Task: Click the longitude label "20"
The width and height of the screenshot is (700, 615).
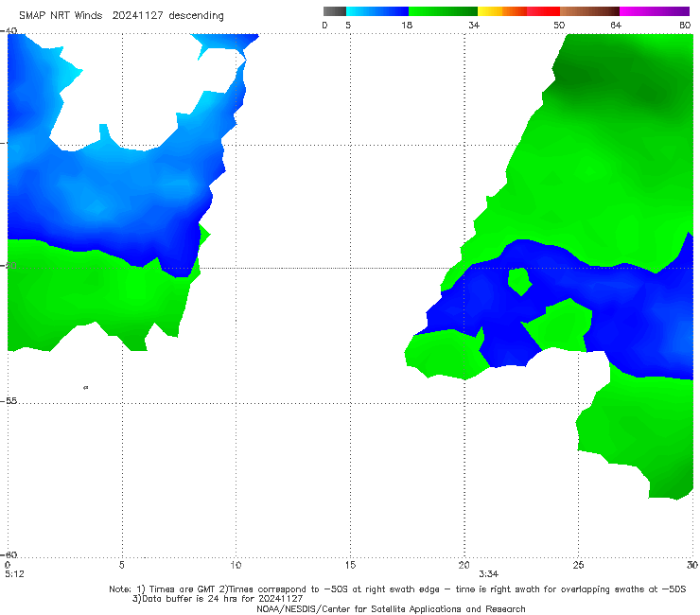Action: tap(464, 565)
